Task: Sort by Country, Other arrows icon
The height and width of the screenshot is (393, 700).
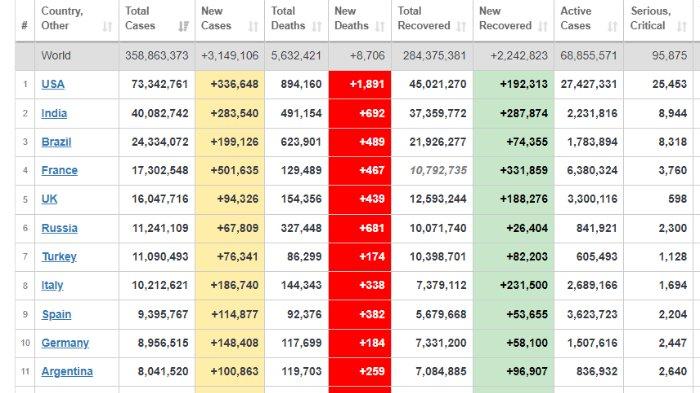Action: click(107, 27)
